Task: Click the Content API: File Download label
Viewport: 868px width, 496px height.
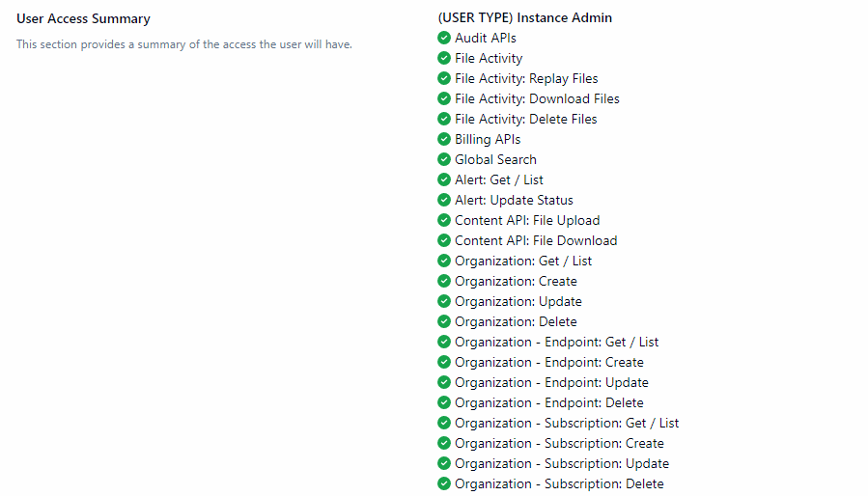Action: click(x=536, y=240)
